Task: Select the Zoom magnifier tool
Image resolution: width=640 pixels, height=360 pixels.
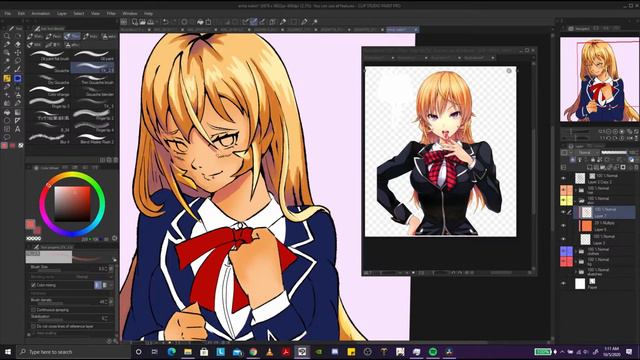Action: pos(7,36)
